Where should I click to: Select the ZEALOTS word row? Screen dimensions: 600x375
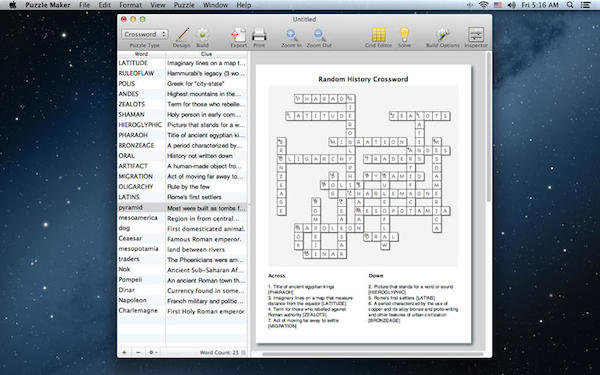coord(182,104)
